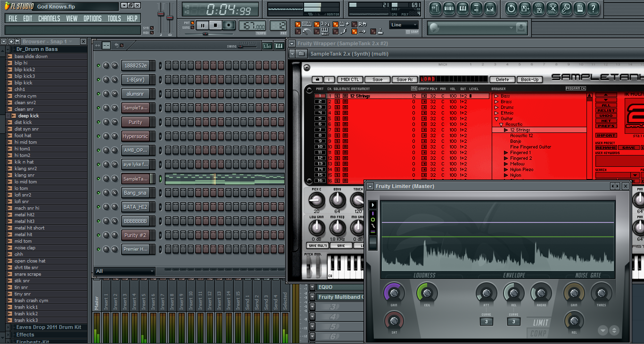Open the playlist view from top toolbar

point(435,8)
